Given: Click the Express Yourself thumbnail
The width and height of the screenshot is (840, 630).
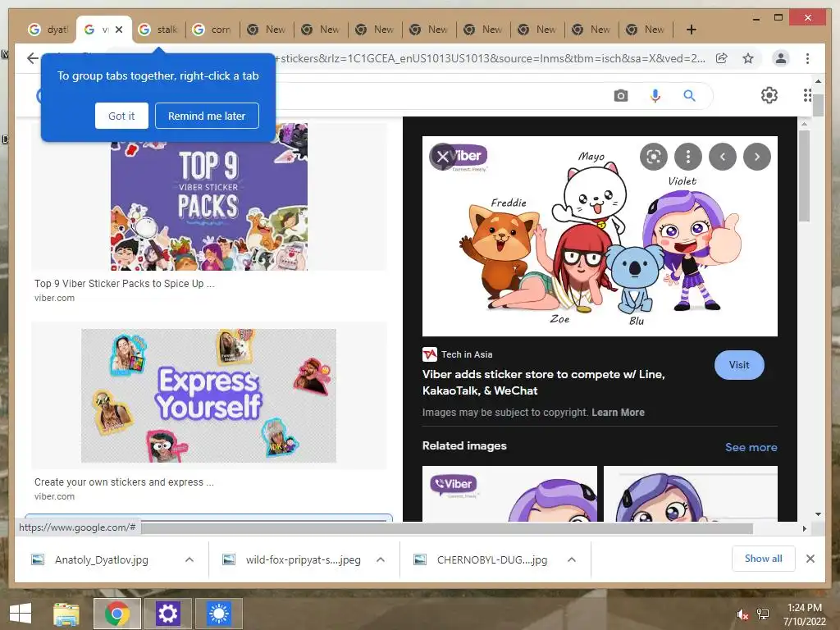Looking at the screenshot, I should (x=209, y=395).
